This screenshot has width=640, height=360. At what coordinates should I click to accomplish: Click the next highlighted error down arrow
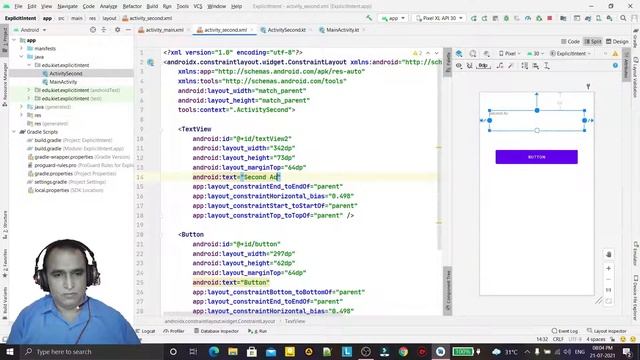point(436,53)
